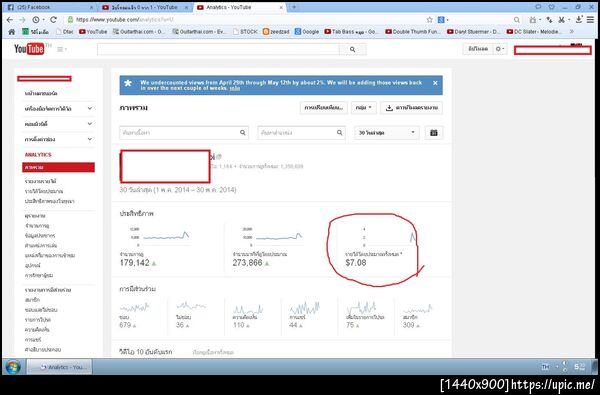Open the STOCK bookmark
The height and width of the screenshot is (395, 600).
coord(245,32)
